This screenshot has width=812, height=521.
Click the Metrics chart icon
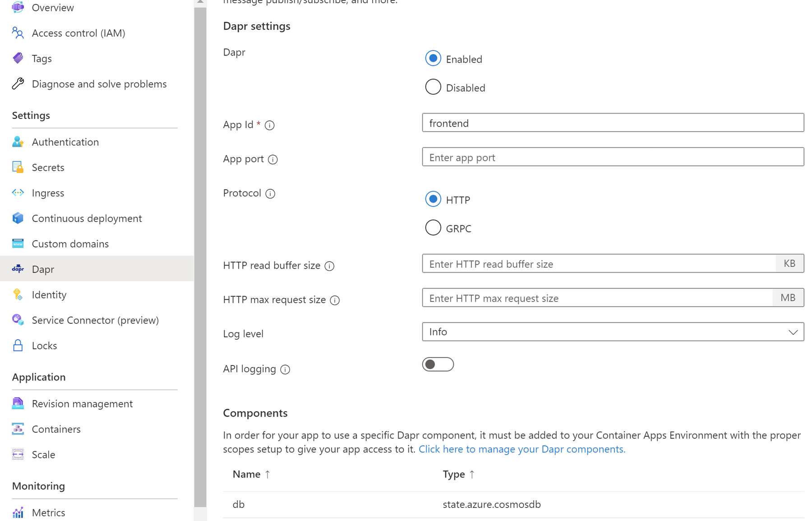point(18,512)
